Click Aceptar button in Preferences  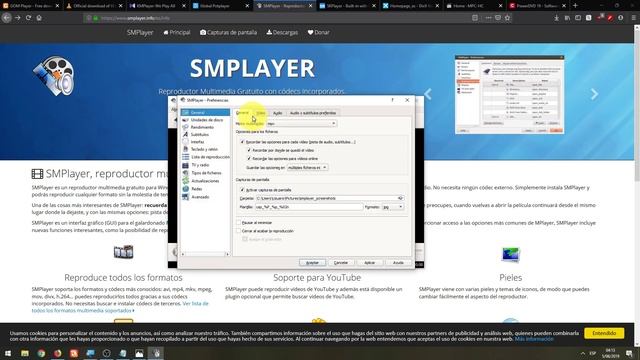coord(312,262)
